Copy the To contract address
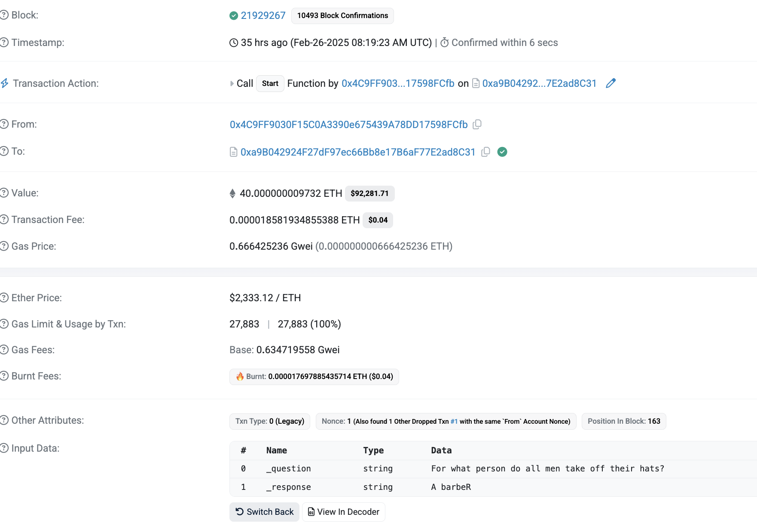Viewport: 757px width, 532px height. pos(485,152)
